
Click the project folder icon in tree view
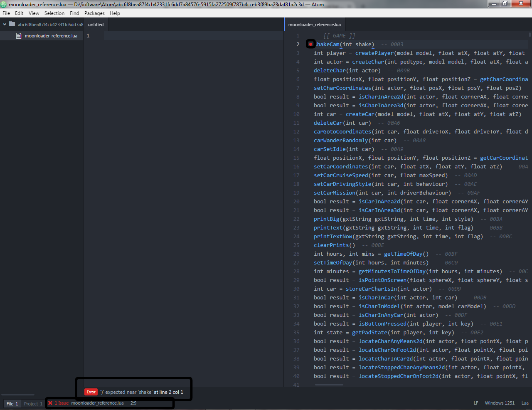[x=12, y=24]
